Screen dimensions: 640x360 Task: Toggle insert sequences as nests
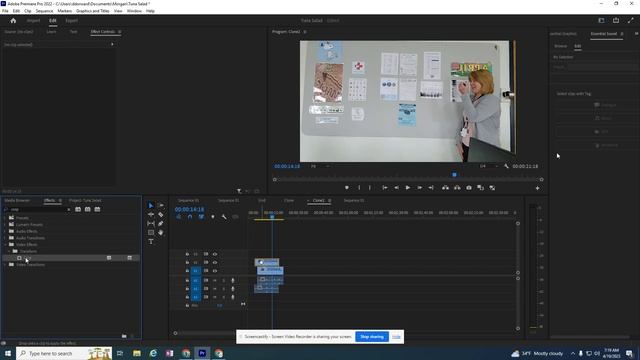point(178,217)
